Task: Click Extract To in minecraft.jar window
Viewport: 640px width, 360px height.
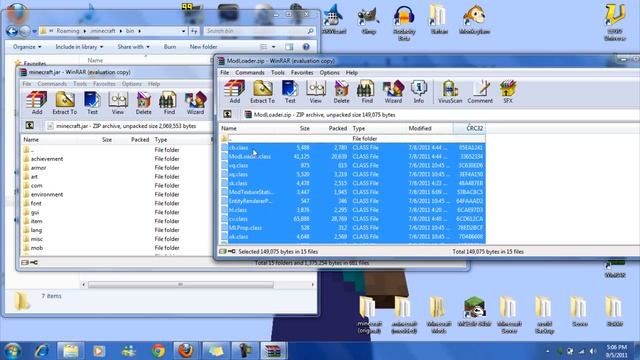Action: [x=64, y=102]
